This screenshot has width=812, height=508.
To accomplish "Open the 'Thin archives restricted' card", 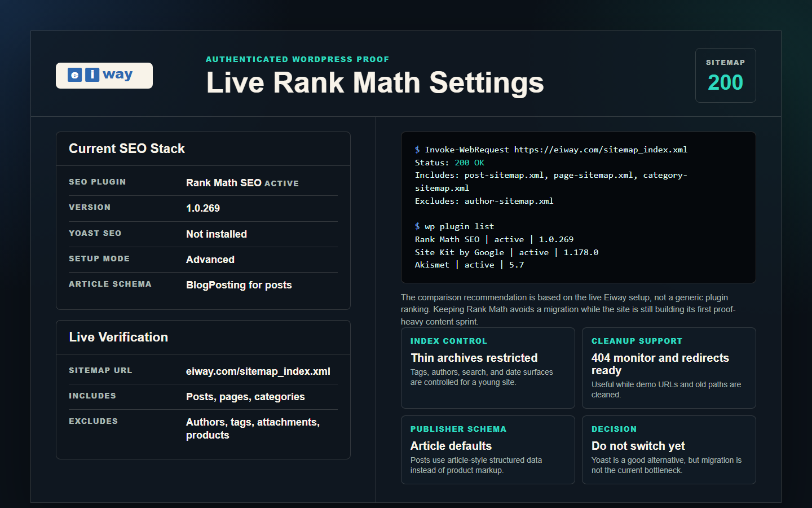I will coord(488,368).
